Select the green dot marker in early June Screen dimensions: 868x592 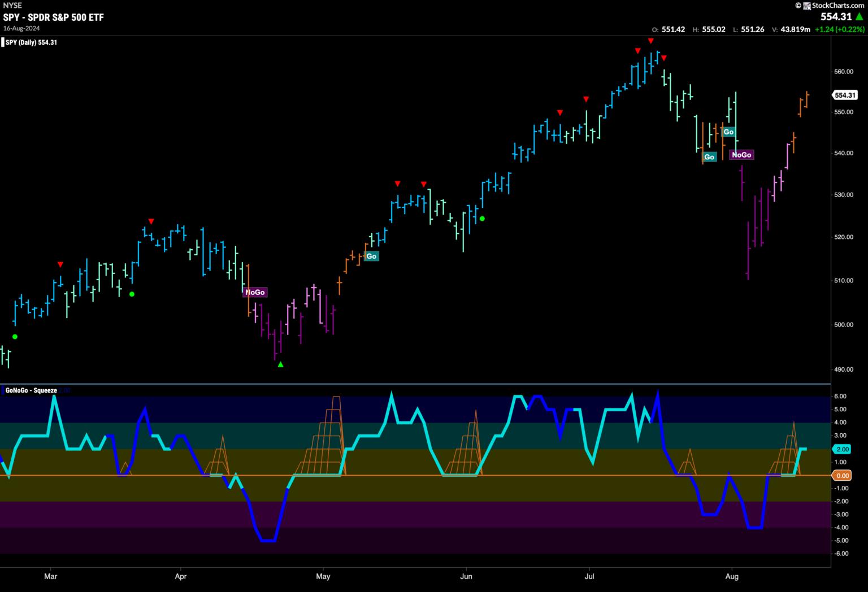coord(482,219)
